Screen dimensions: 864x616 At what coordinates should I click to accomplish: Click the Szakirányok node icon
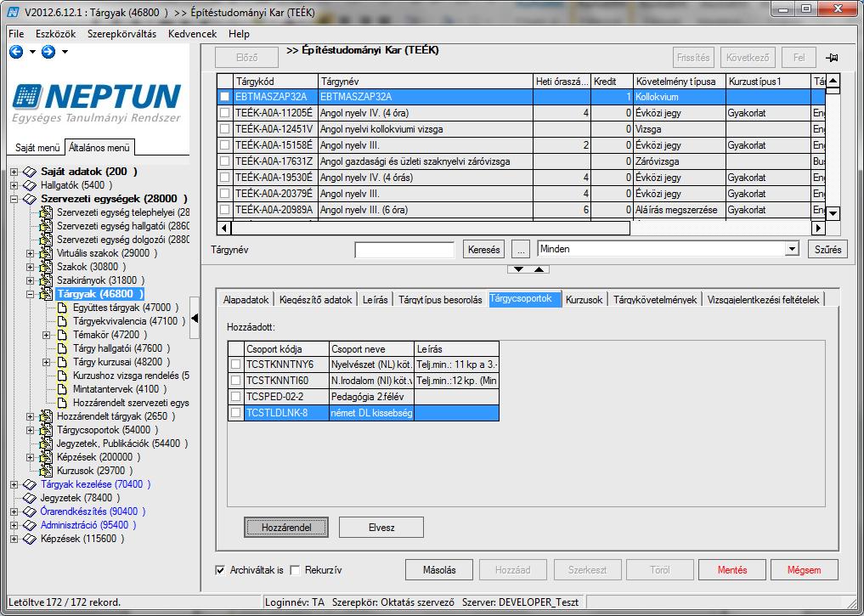coord(46,280)
